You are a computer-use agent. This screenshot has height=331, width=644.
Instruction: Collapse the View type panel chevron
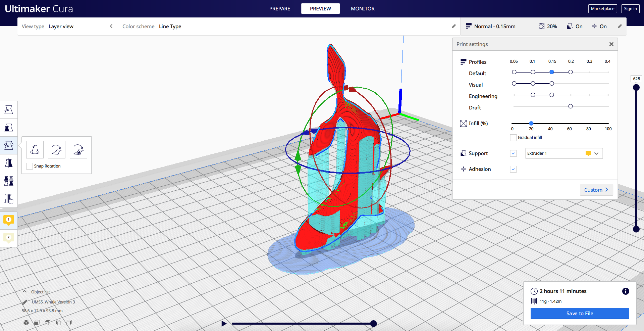[x=111, y=26]
